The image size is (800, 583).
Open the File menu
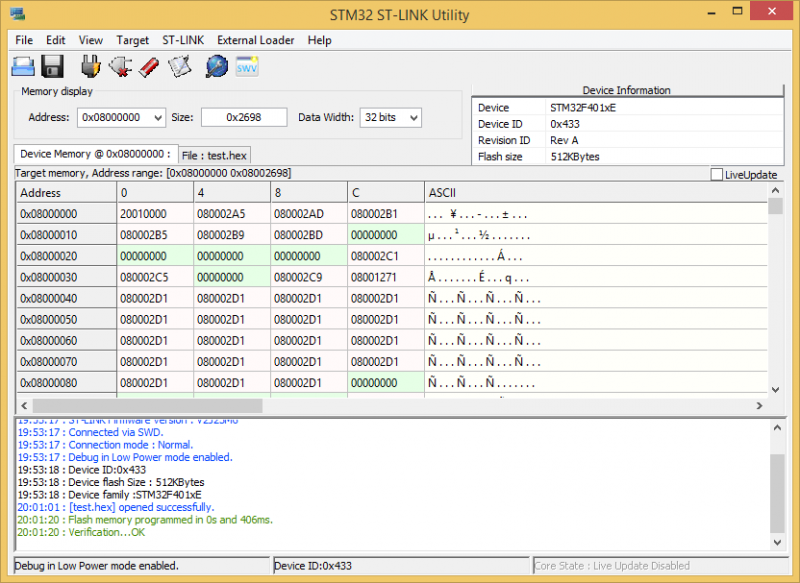pos(24,40)
